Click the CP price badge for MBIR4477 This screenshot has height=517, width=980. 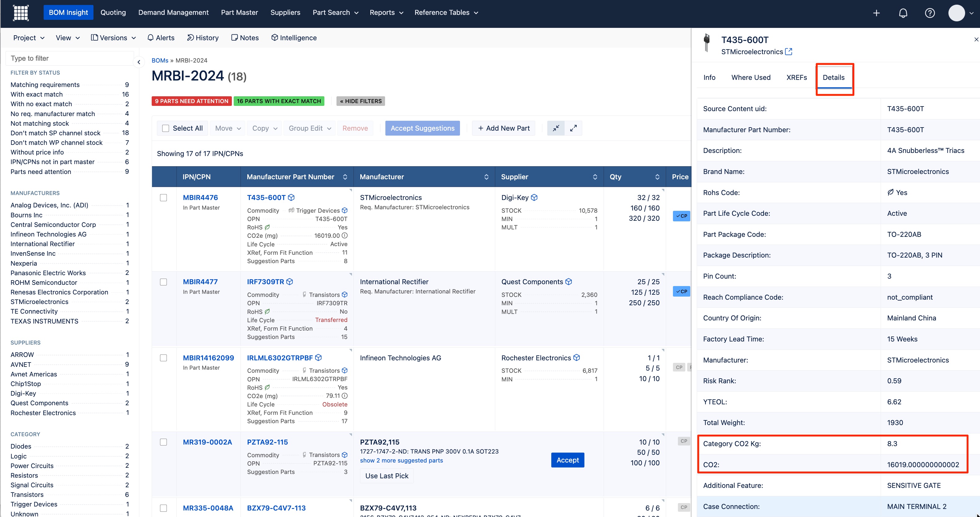681,291
